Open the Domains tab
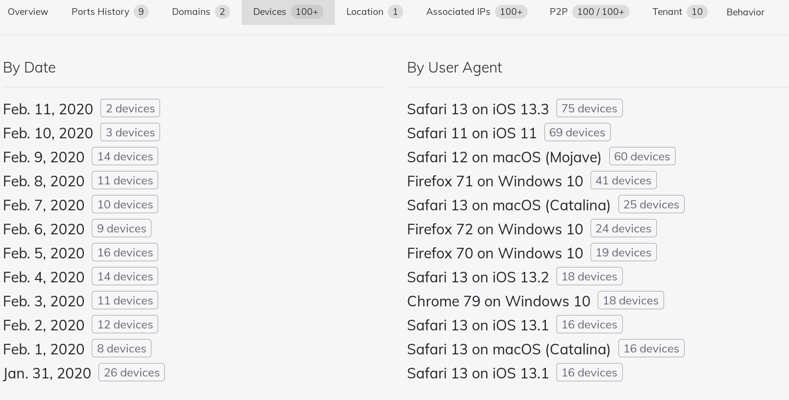 (x=201, y=12)
